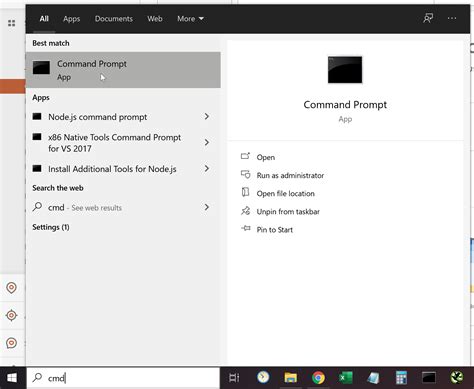The width and height of the screenshot is (474, 389).
Task: Open Google Chrome from the taskbar
Action: click(318, 378)
